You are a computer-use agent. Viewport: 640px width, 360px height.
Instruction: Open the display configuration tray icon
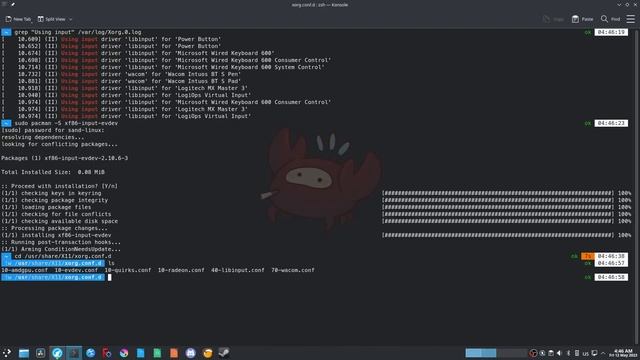(594, 353)
